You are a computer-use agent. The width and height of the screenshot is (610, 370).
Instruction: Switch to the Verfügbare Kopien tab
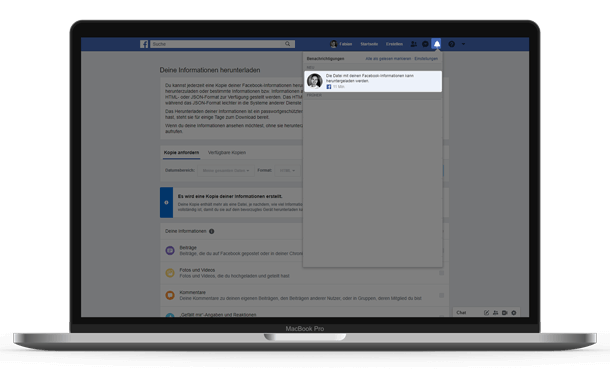[227, 153]
